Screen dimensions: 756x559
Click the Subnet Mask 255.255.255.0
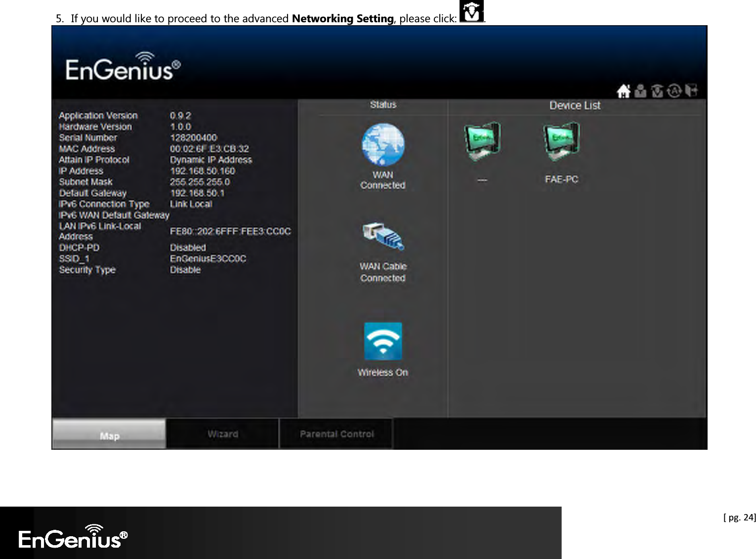pyautogui.click(x=200, y=182)
